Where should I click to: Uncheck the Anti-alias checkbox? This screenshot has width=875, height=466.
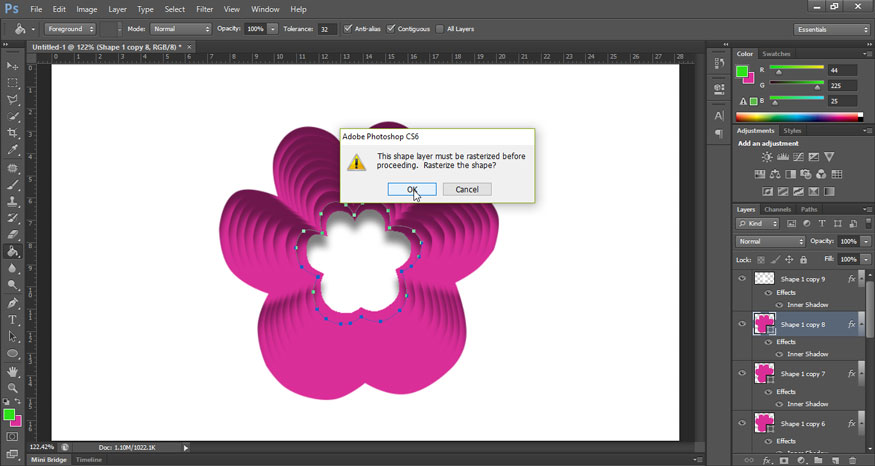[348, 29]
